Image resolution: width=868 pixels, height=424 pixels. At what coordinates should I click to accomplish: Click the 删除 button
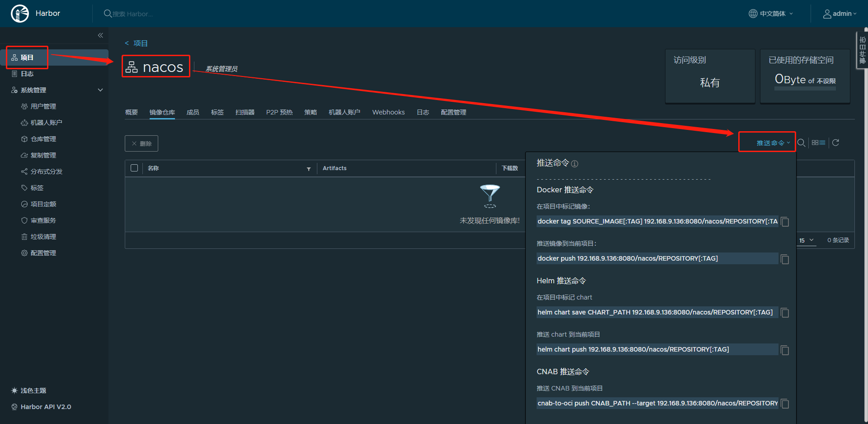coord(142,143)
